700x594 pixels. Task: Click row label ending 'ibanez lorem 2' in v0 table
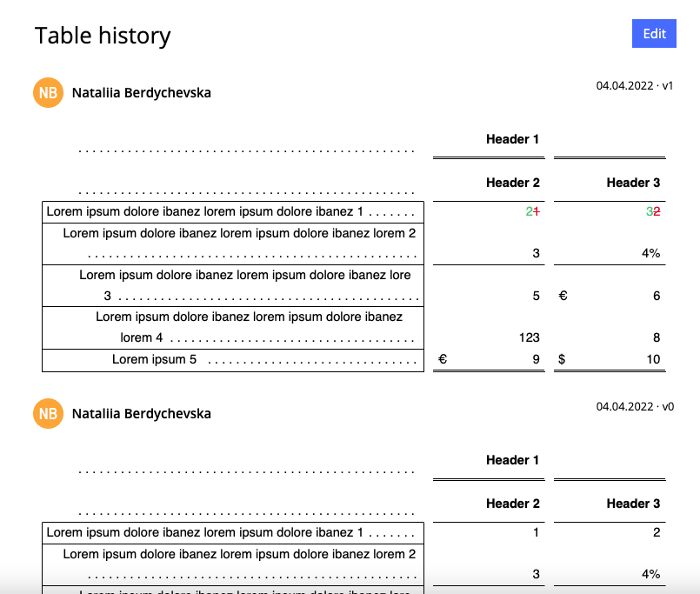click(232, 565)
